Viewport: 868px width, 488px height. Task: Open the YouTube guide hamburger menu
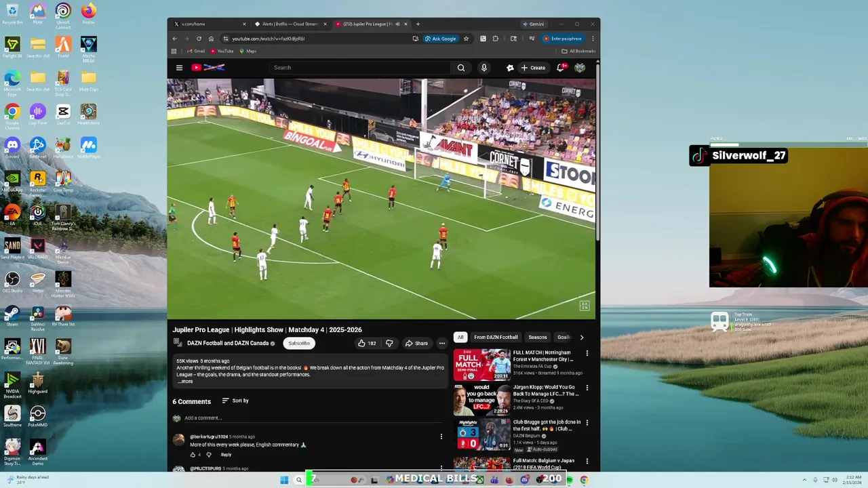pyautogui.click(x=179, y=68)
